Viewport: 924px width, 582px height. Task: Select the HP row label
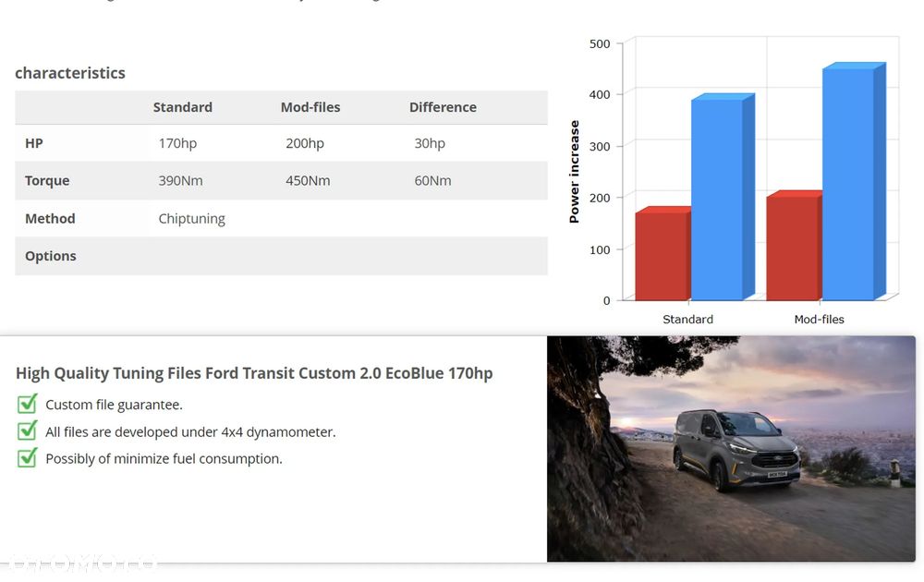[x=34, y=143]
